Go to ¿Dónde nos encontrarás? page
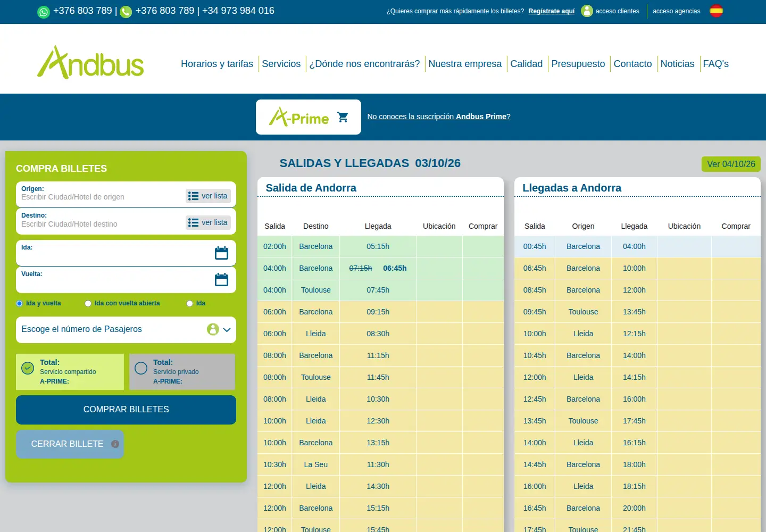The height and width of the screenshot is (532, 766). tap(364, 64)
